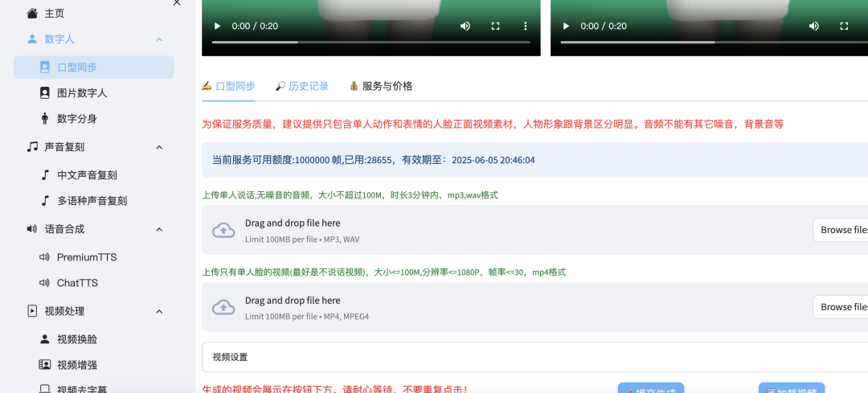Click the 视频去字幕 sidebar icon

(45, 388)
